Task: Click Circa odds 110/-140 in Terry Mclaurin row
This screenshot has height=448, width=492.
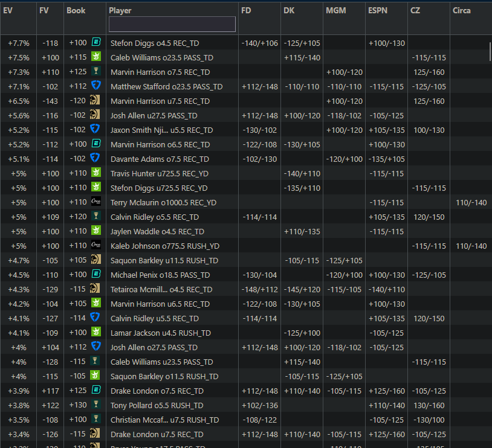Action: (x=471, y=202)
